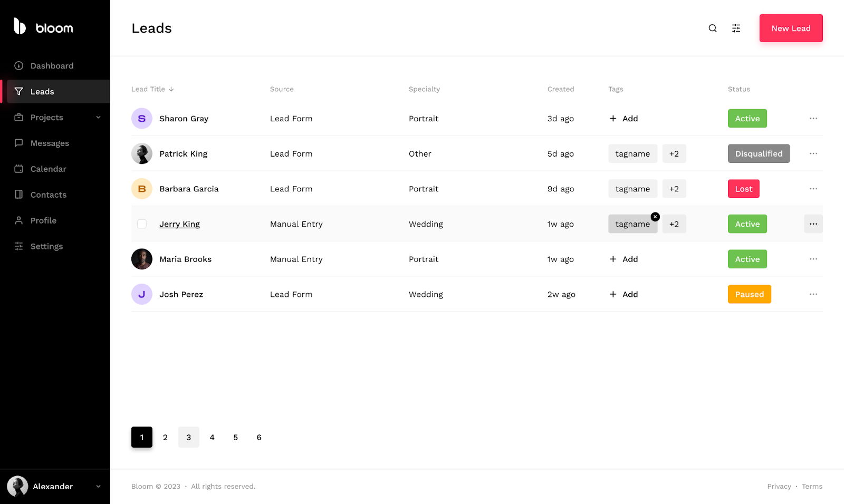Tick the checkbox beside Jerry King
The width and height of the screenshot is (844, 504).
click(x=142, y=224)
